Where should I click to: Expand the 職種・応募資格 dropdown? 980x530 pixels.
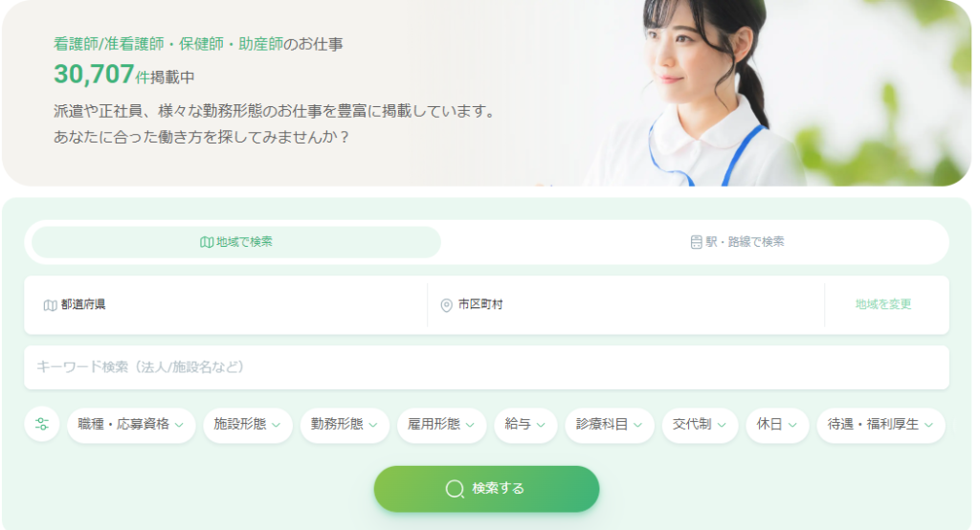[x=131, y=425]
